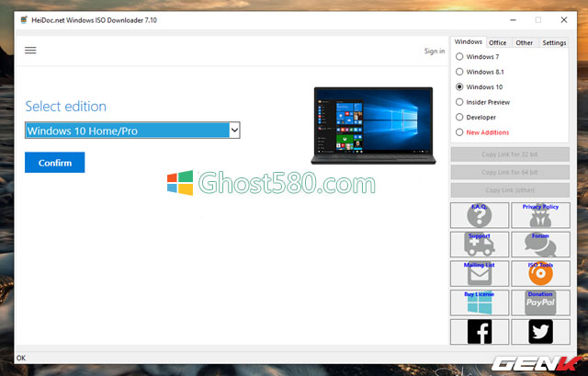Click the blue Confirm button
Image resolution: width=588 pixels, height=376 pixels.
point(55,163)
